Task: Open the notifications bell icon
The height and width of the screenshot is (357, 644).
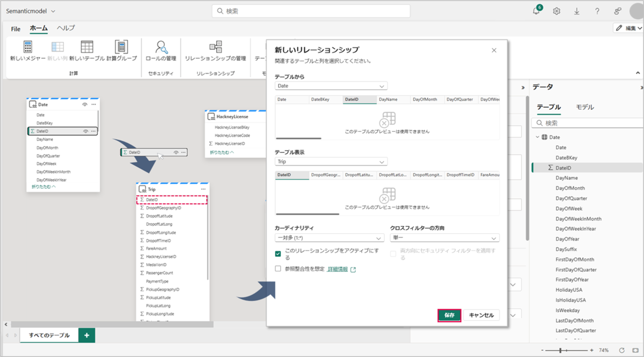Action: 536,11
